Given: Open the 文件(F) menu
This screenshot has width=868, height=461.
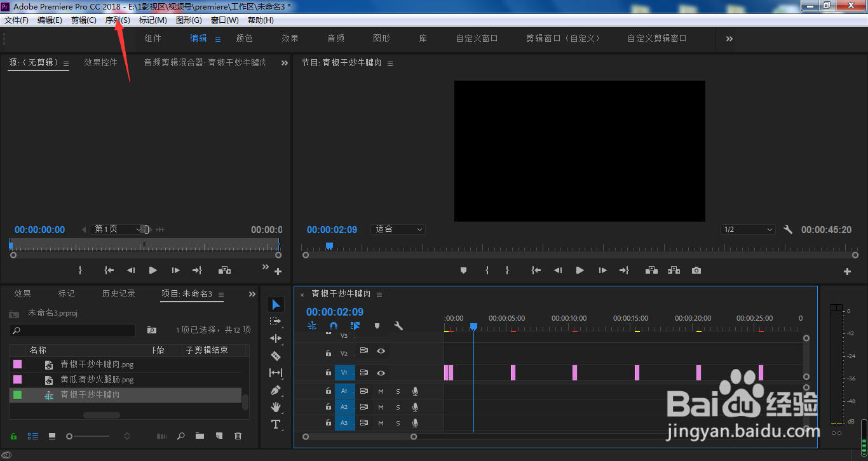Looking at the screenshot, I should 17,20.
